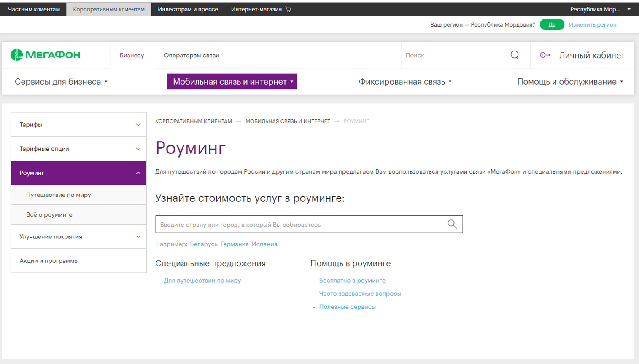Click into the top Поиск input field
The height and width of the screenshot is (364, 639).
[456, 55]
